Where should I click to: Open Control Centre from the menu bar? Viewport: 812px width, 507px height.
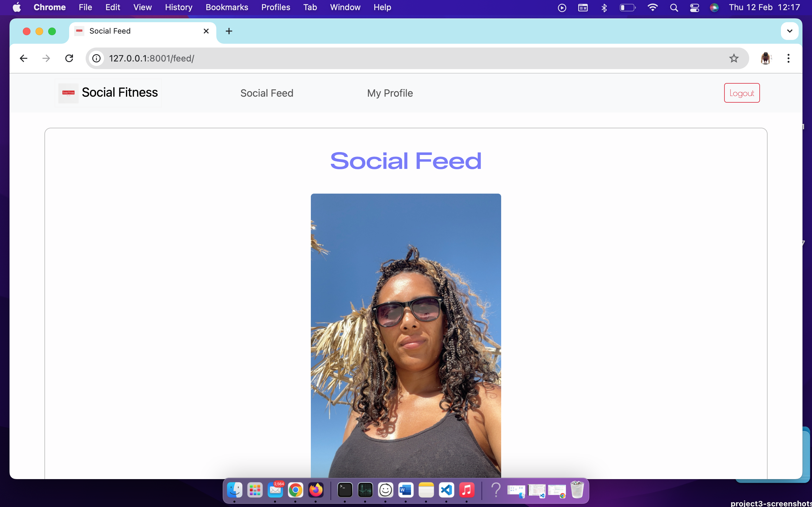694,7
